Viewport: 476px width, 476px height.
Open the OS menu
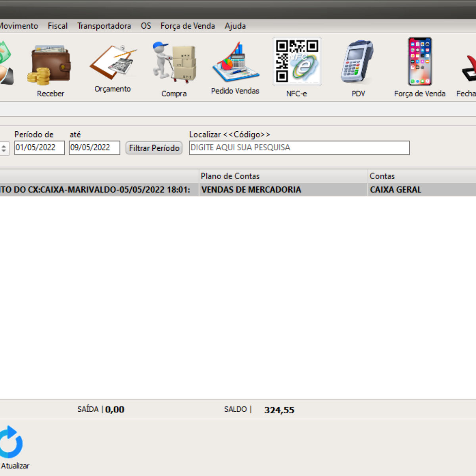click(146, 26)
